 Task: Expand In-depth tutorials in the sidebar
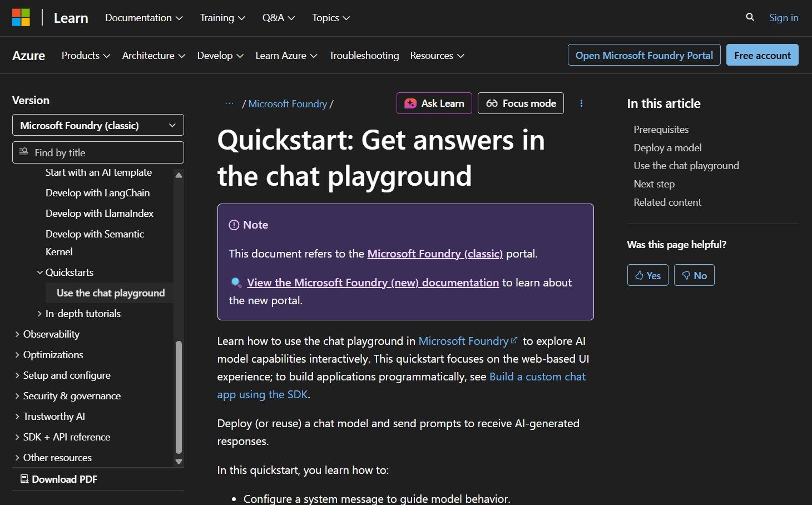click(40, 314)
